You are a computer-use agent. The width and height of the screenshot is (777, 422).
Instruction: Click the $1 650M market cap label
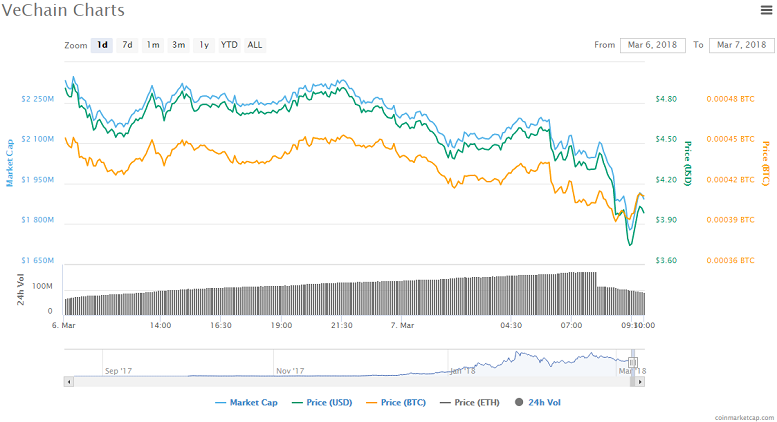[x=38, y=261]
